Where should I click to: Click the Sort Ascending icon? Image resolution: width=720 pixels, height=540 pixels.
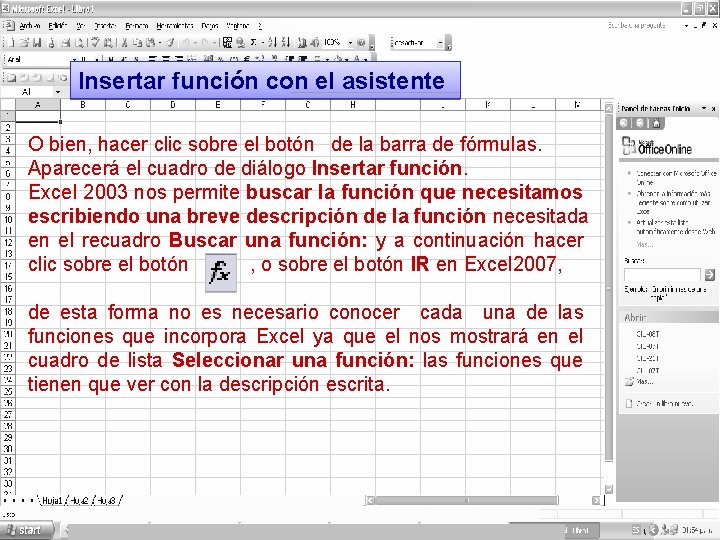point(272,43)
